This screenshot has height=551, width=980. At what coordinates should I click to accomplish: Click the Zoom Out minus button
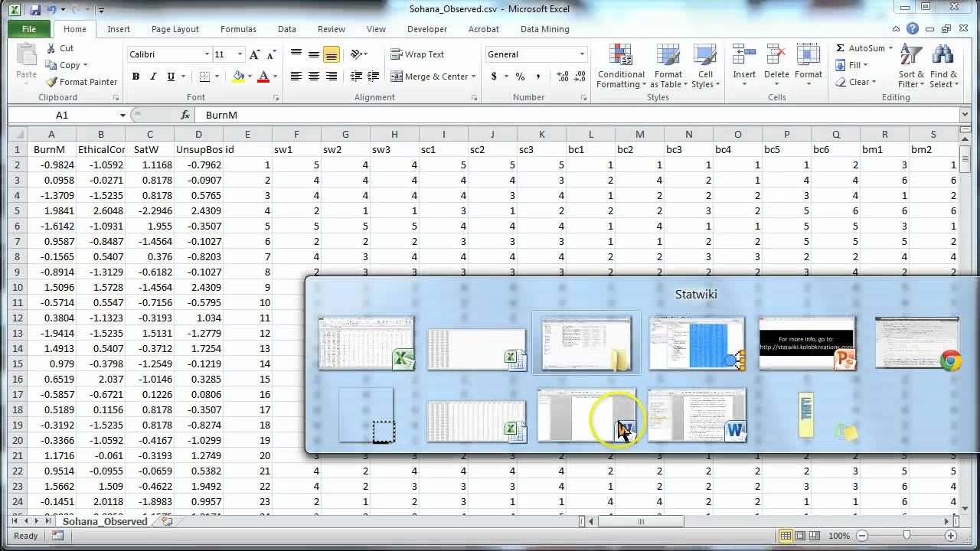(x=862, y=536)
